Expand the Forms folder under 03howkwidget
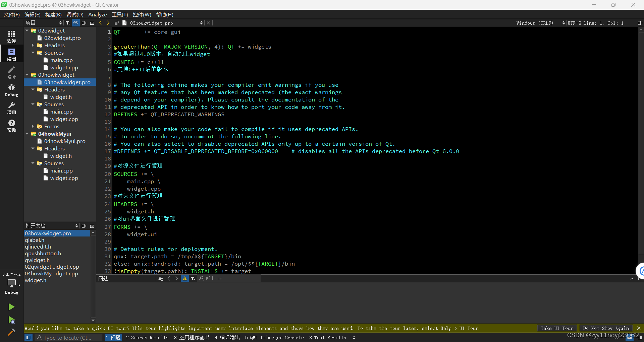The height and width of the screenshot is (342, 644). (x=33, y=126)
